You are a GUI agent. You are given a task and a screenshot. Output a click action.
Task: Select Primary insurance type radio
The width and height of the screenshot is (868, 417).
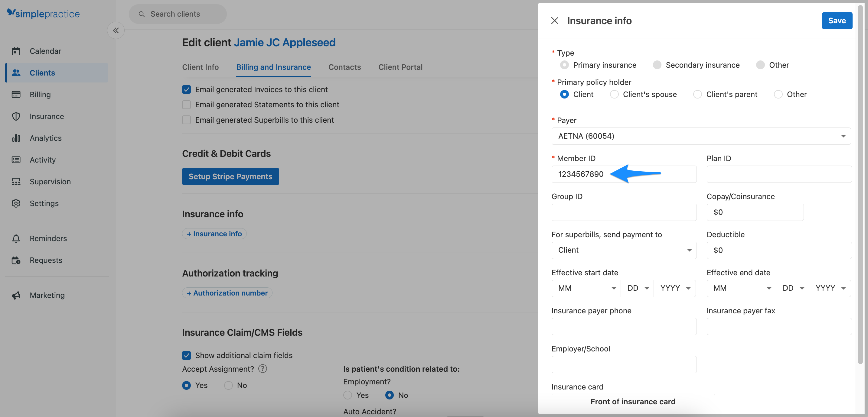[564, 65]
